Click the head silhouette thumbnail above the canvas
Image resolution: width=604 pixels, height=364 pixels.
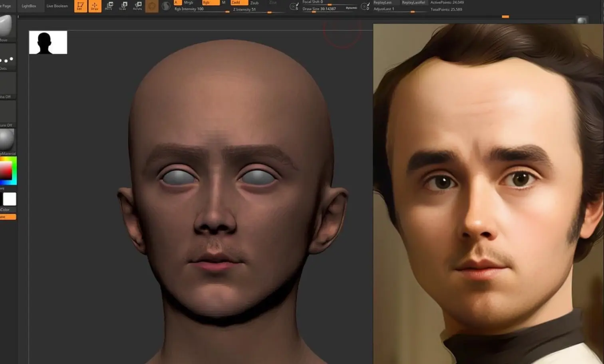coord(48,42)
